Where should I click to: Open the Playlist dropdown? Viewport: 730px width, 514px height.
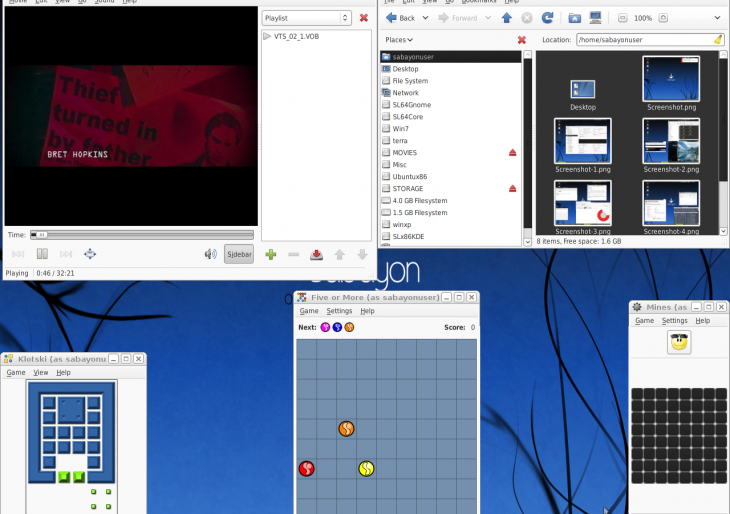(x=306, y=18)
